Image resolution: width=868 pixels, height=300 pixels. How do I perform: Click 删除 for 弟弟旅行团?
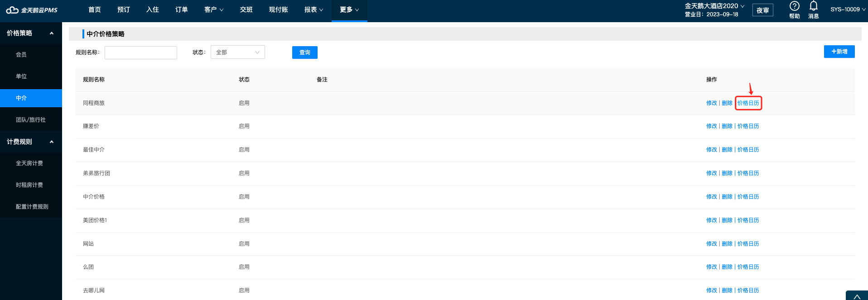click(727, 173)
